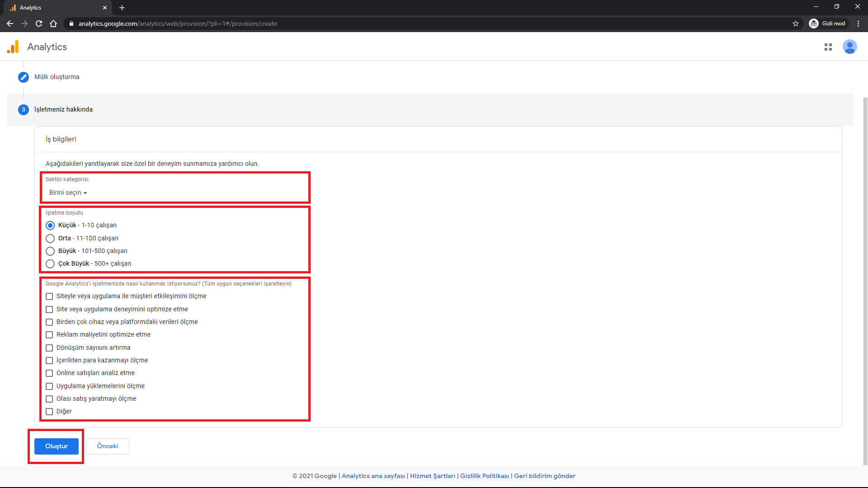868x488 pixels.
Task: Open the Mülk oluşturma step
Action: click(x=57, y=77)
